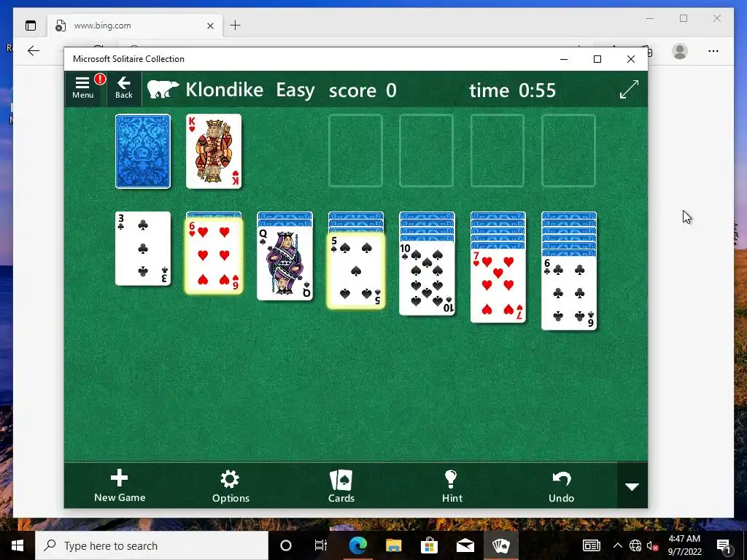Image resolution: width=747 pixels, height=560 pixels.
Task: Close the Microsoft Solitaire Collection window
Action: tap(631, 59)
